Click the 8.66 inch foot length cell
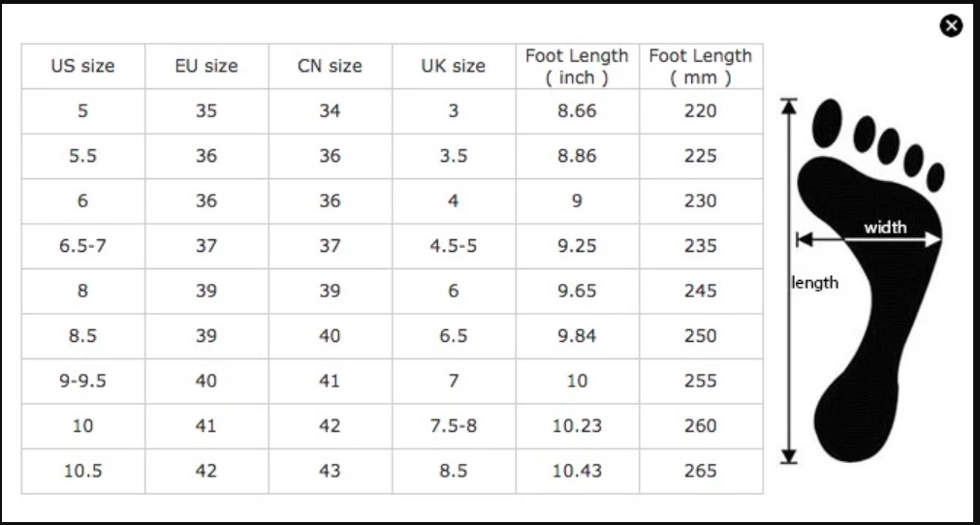The height and width of the screenshot is (525, 980). 577,111
